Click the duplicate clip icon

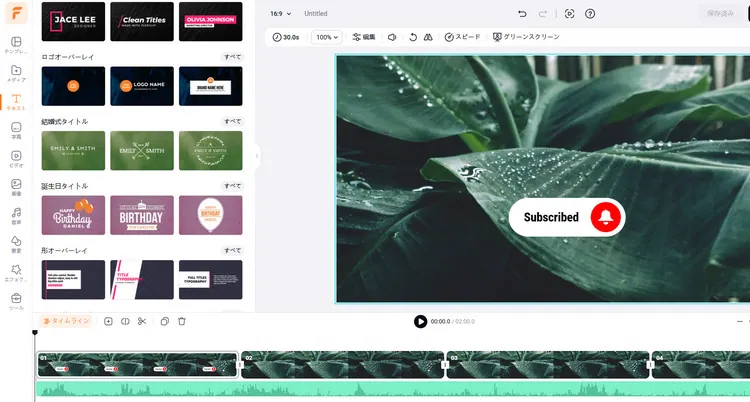[x=165, y=322]
